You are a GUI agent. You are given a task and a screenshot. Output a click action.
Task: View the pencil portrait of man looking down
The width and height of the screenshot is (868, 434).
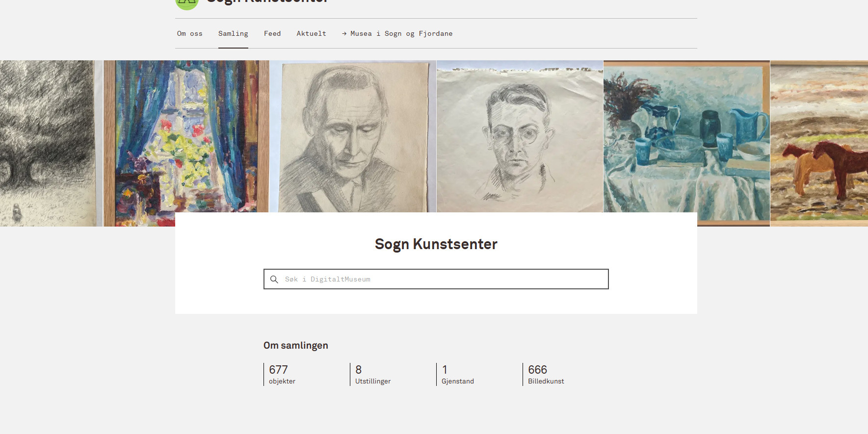[353, 136]
